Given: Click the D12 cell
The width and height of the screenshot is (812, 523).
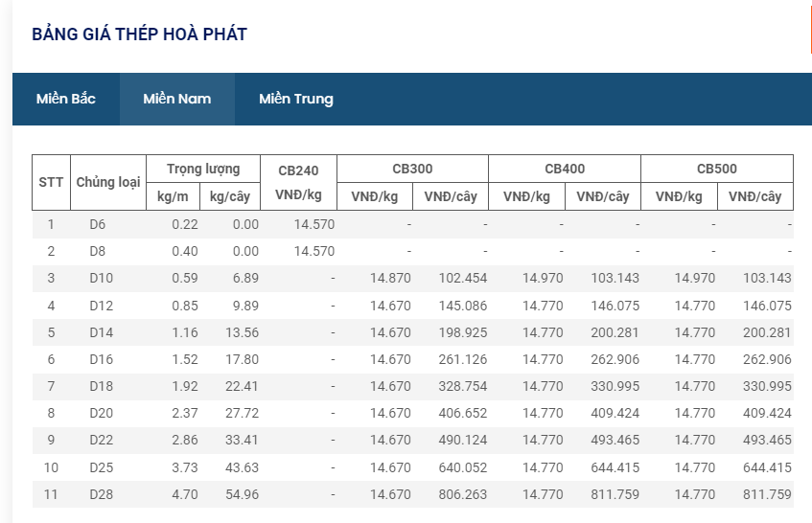Looking at the screenshot, I should pos(101,306).
